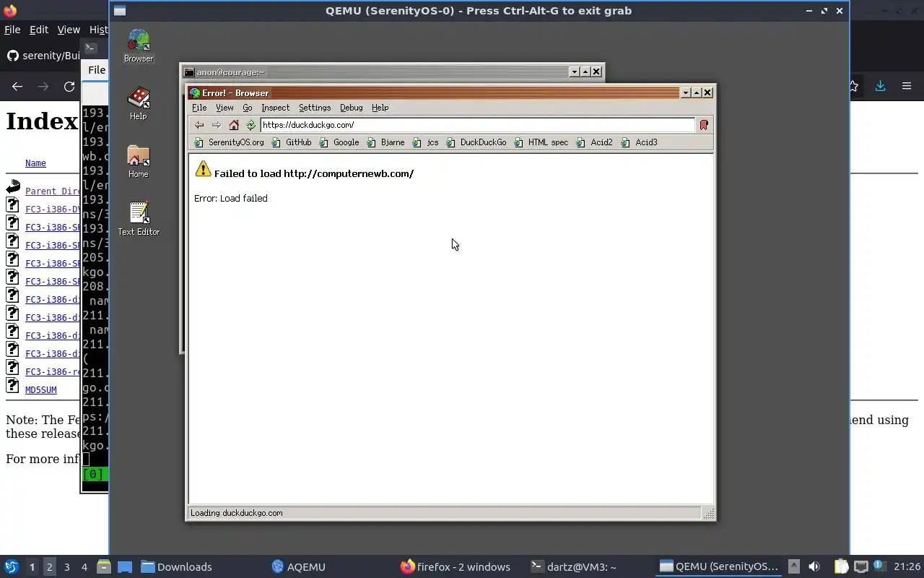Click Firefox back arrow button
This screenshot has height=578, width=924.
tap(17, 86)
